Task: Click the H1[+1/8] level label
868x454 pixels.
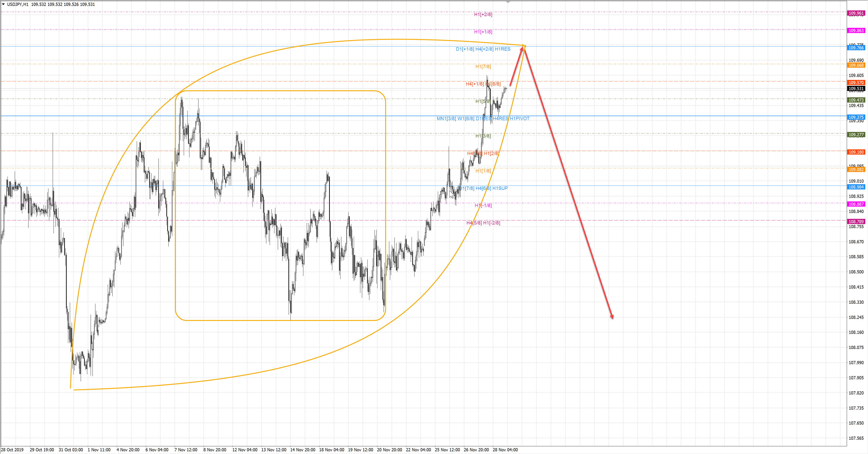Action: (483, 32)
